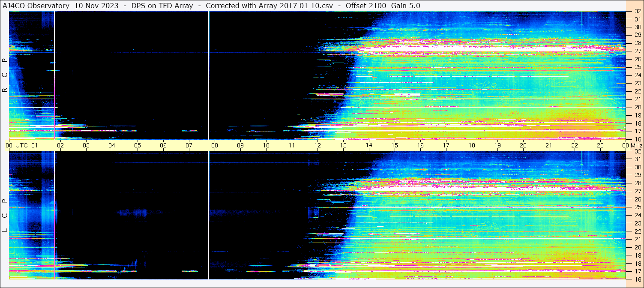Click 'Corrected with Array 2017 01 10.csv' text
Image resolution: width=644 pixels, height=288 pixels.
point(270,6)
